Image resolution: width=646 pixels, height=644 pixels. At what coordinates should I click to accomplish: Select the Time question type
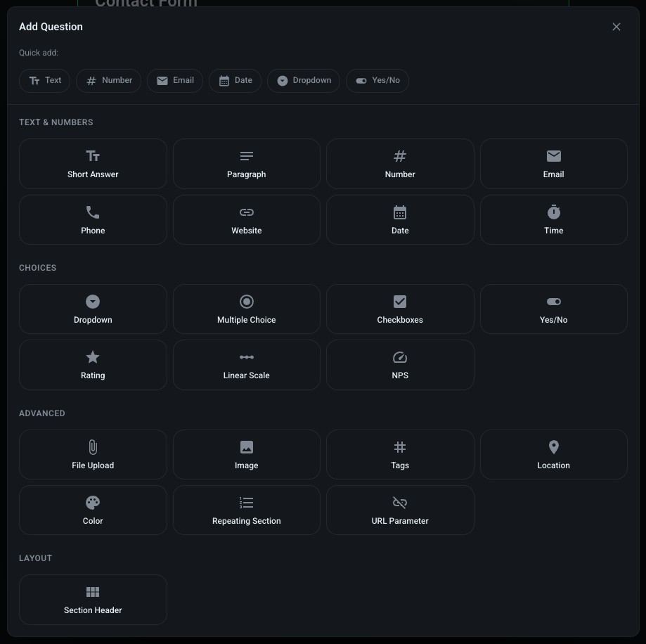(x=553, y=219)
